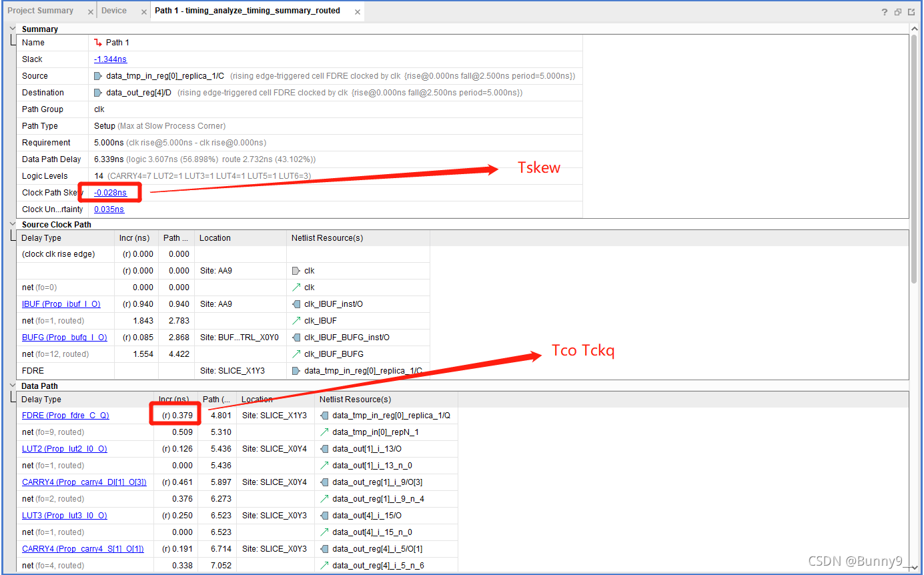This screenshot has height=575, width=924.
Task: Select the Site: SLICE_X1Y3 cell in Source Clock Path
Action: [240, 371]
